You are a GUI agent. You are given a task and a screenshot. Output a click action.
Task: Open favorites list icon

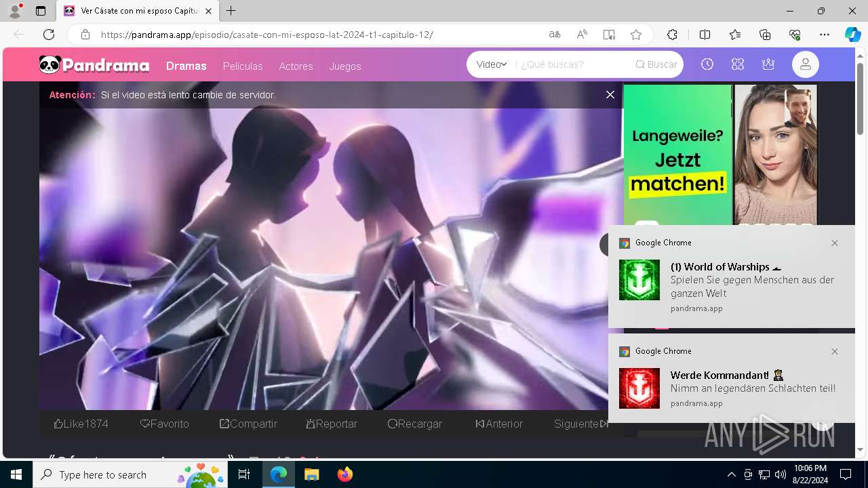tap(735, 35)
